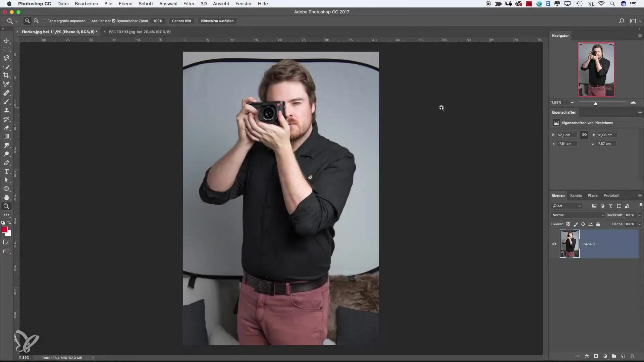Select the Type tool
This screenshot has height=362, width=644.
[6, 171]
